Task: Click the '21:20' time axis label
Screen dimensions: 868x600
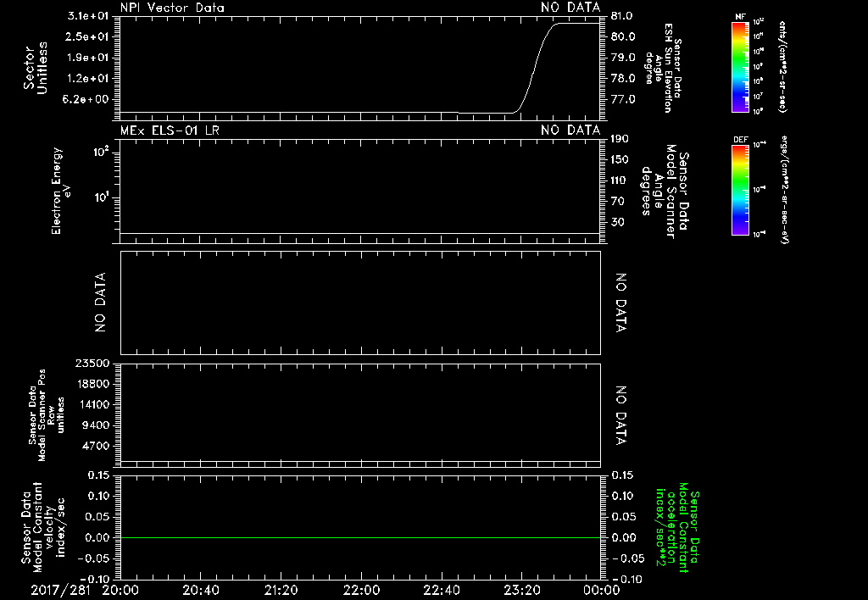Action: click(x=281, y=590)
